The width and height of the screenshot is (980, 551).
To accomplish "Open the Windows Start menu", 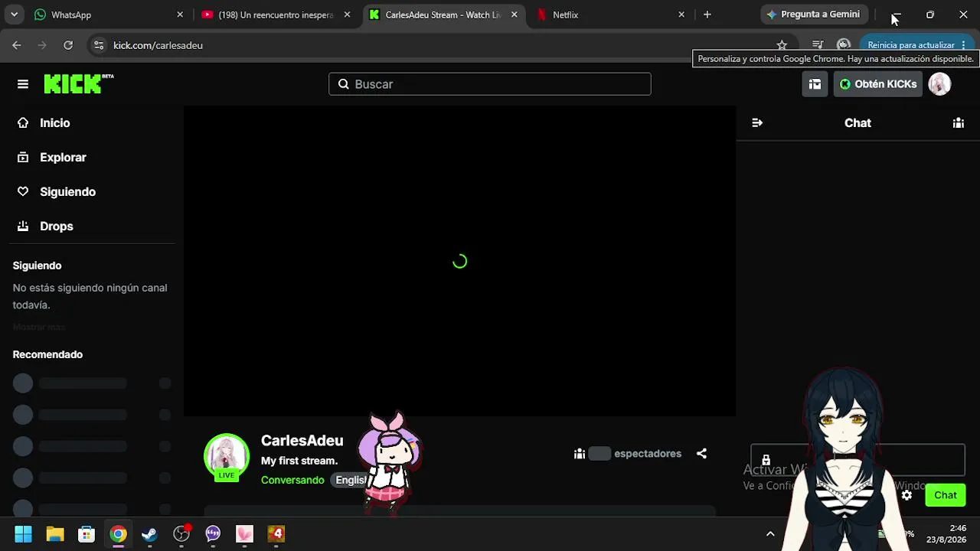I will [x=23, y=533].
